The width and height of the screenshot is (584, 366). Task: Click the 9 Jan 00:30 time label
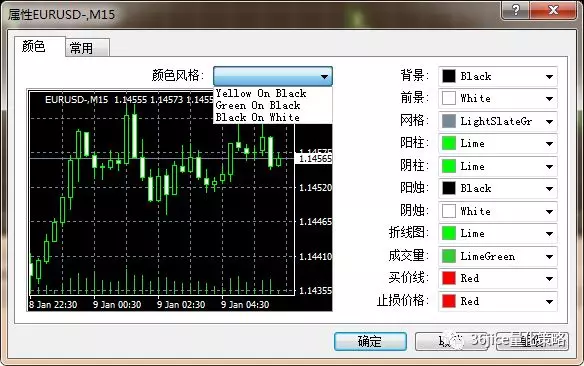point(117,305)
